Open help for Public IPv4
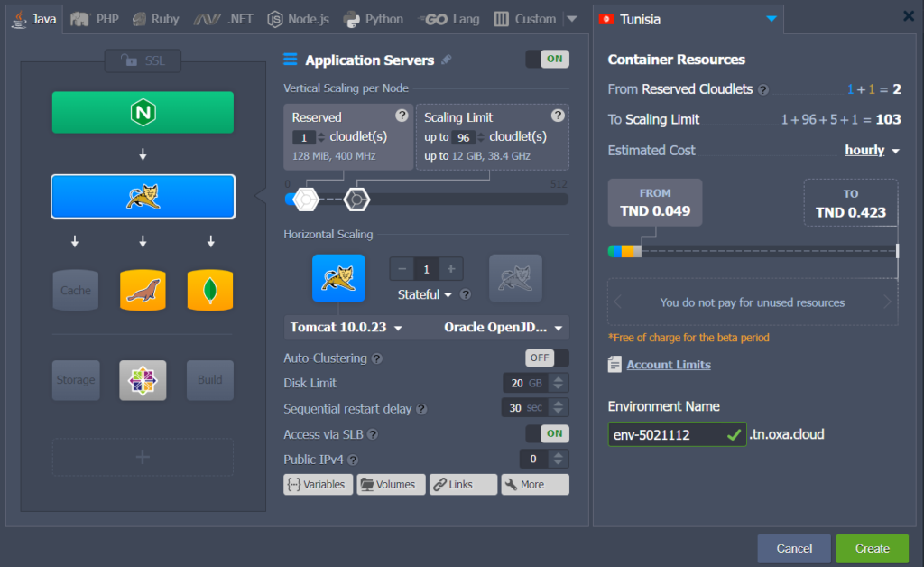924x567 pixels. pyautogui.click(x=353, y=460)
